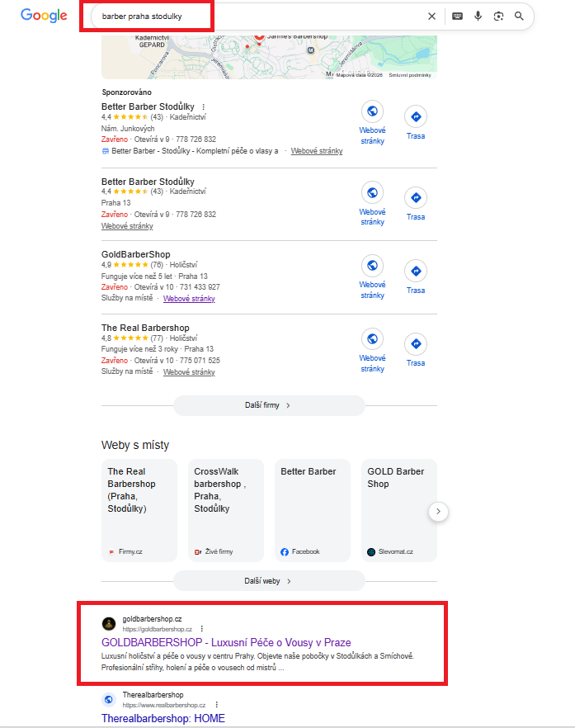Open directions for the sponsored Better Barber Stodůlky
Image resolution: width=575 pixels, height=728 pixels.
pyautogui.click(x=416, y=116)
